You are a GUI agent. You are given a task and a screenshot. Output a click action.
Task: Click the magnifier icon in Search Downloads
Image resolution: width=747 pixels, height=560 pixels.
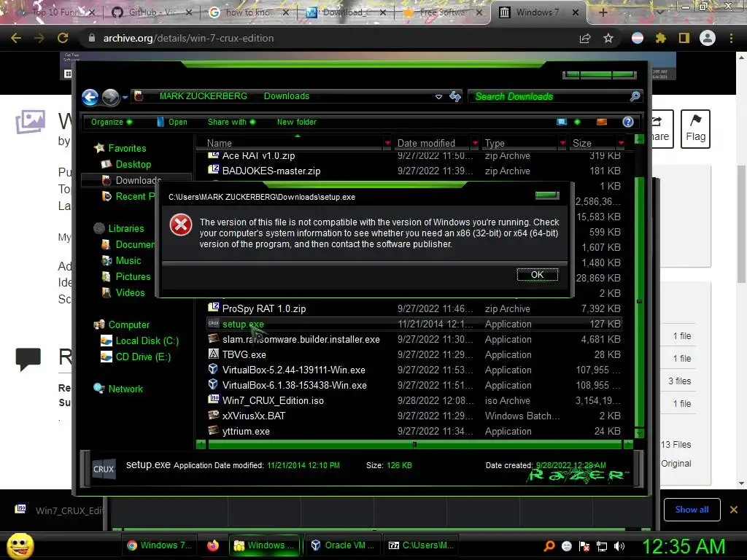[x=635, y=97]
